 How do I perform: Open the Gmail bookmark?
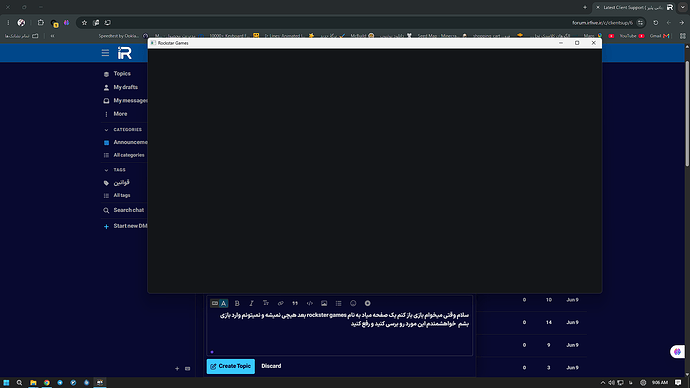pos(659,36)
